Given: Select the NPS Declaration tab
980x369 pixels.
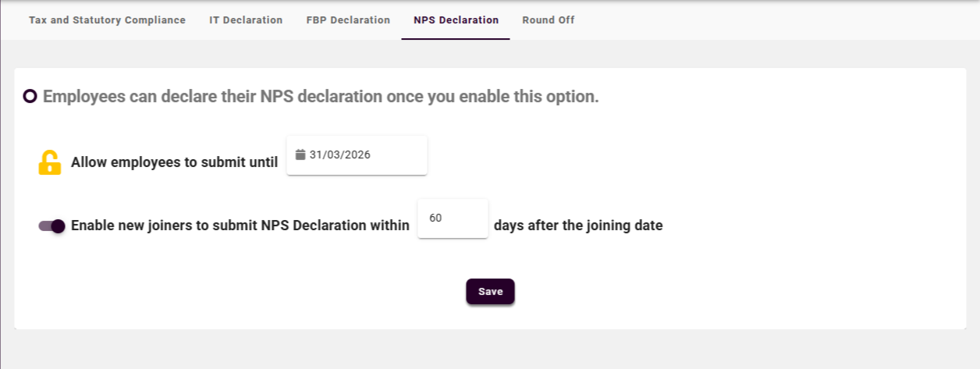Looking at the screenshot, I should (456, 20).
